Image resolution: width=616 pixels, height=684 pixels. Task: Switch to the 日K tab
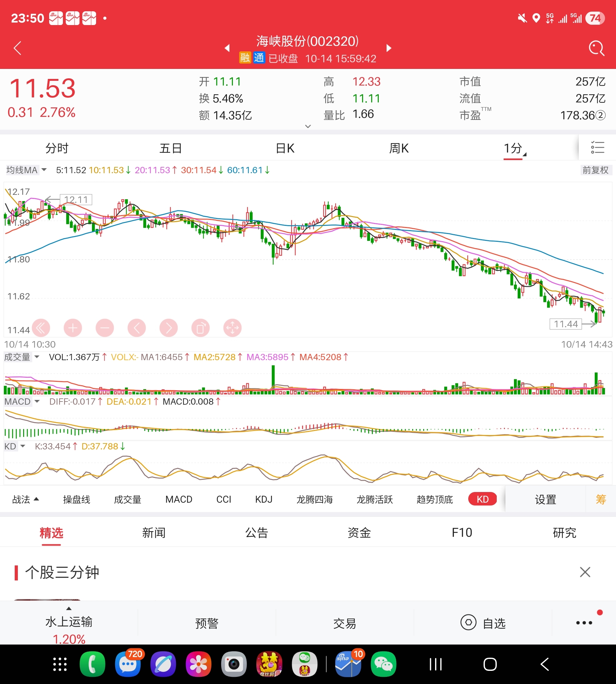(285, 148)
